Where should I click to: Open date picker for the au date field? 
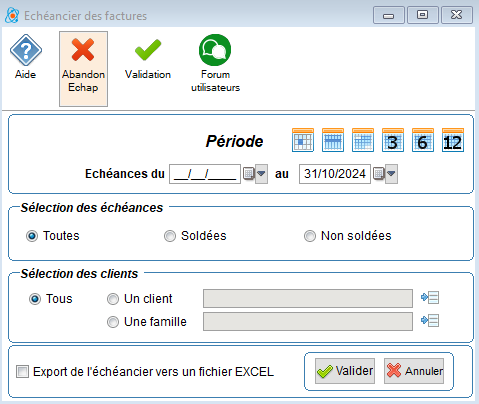tap(385, 174)
